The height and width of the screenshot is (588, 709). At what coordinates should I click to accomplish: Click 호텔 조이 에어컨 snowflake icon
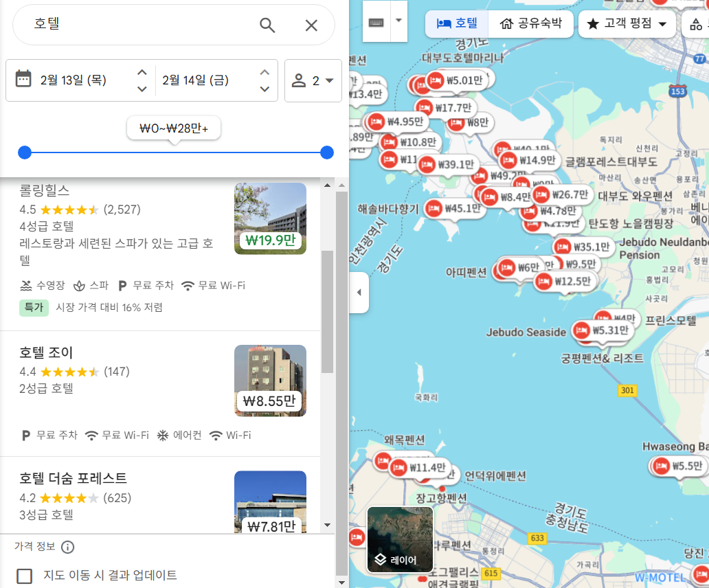coord(162,436)
